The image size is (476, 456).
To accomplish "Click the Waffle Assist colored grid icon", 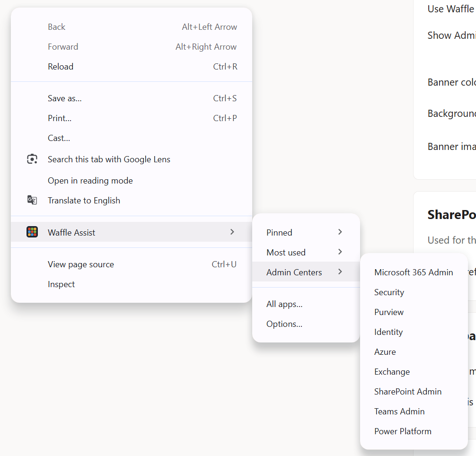I will 32,232.
